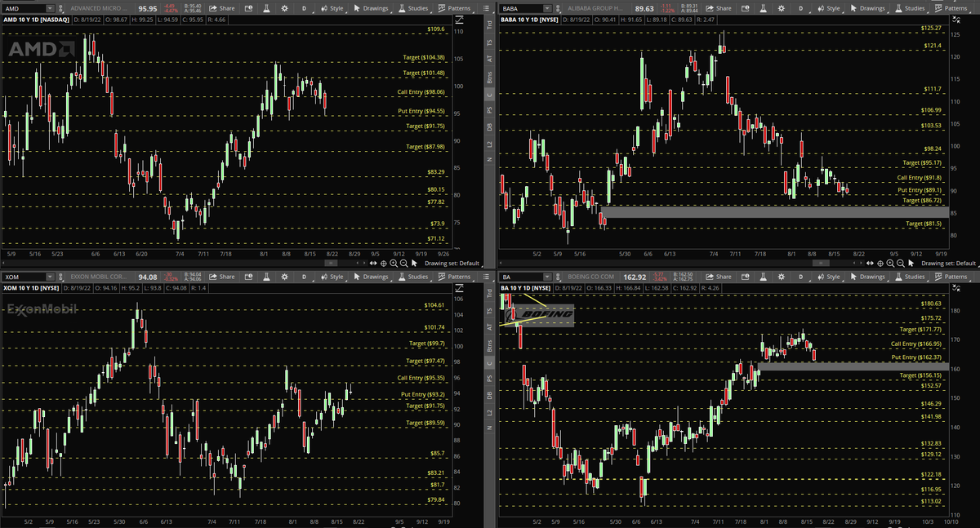Open the Trd side tab beside AMD chart
Screen dimensions: 980x528
pyautogui.click(x=489, y=26)
